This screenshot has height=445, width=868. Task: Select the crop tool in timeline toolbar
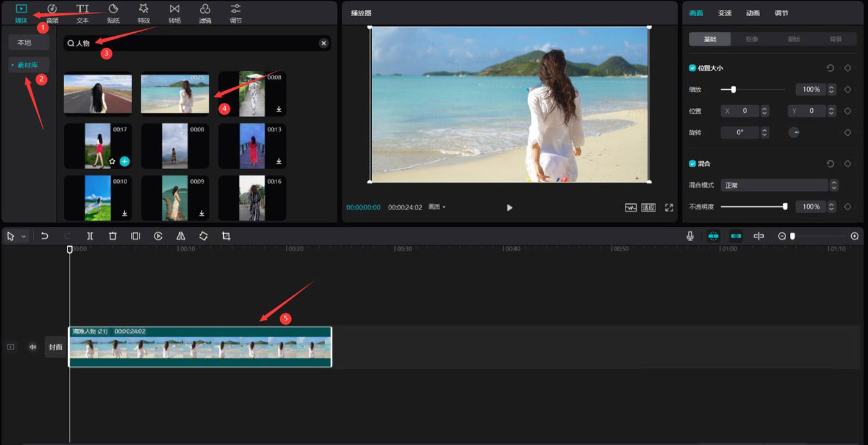(x=226, y=236)
